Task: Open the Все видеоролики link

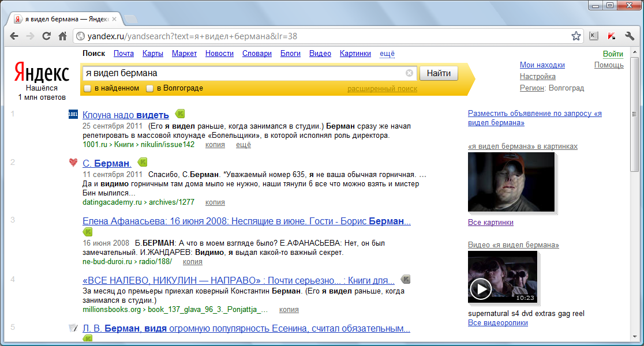Action: pos(498,323)
